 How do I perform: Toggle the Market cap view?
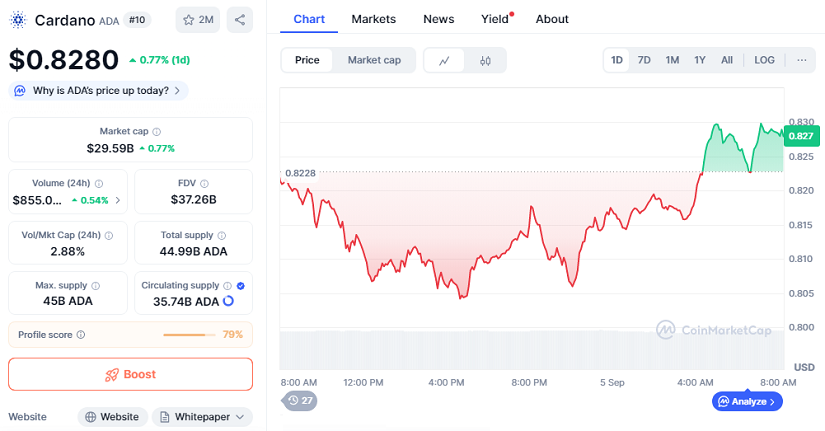[374, 60]
